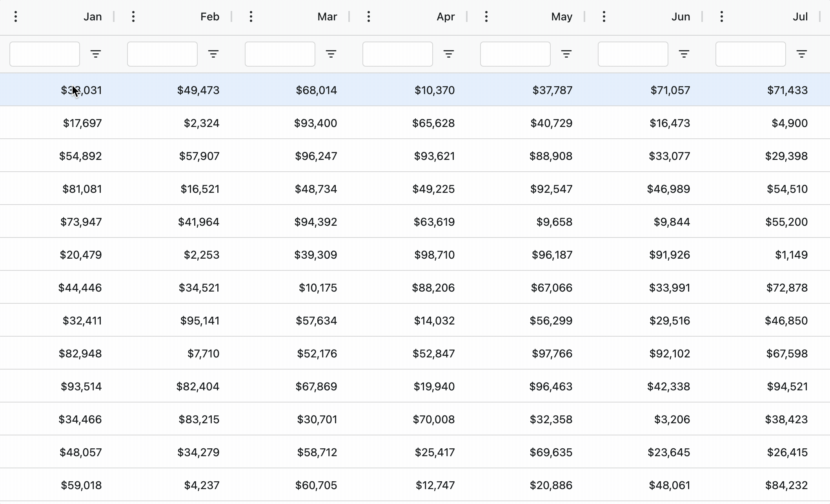Open the filter icon for Apr column
The image size is (830, 504).
[448, 54]
